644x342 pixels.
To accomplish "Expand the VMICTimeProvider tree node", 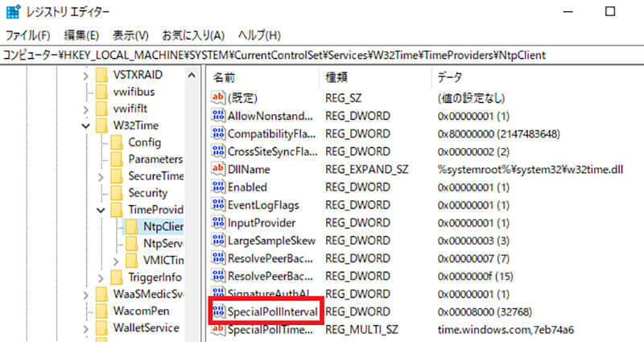I will tap(116, 261).
